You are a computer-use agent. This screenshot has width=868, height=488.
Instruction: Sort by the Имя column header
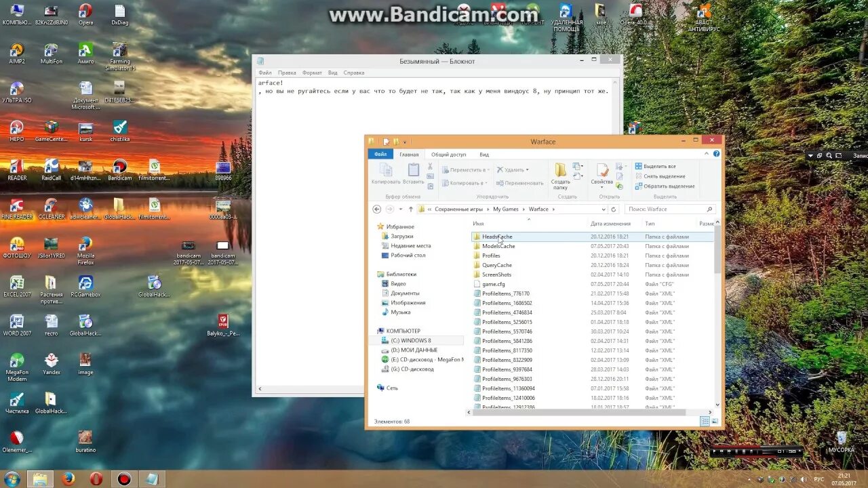point(479,224)
